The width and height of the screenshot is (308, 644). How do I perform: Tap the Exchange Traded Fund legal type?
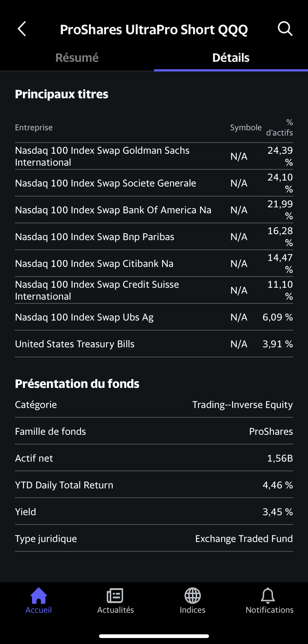pos(244,539)
